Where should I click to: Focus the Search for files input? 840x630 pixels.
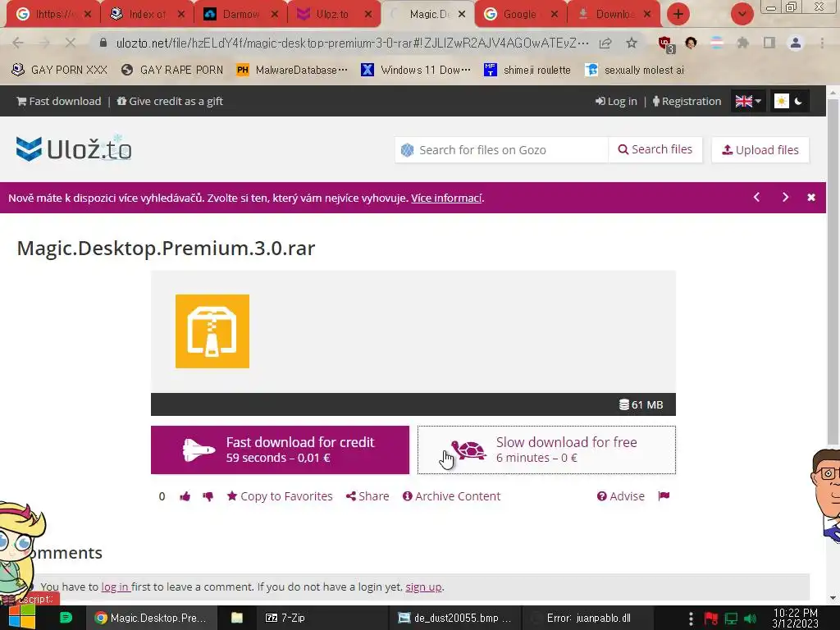tap(501, 149)
